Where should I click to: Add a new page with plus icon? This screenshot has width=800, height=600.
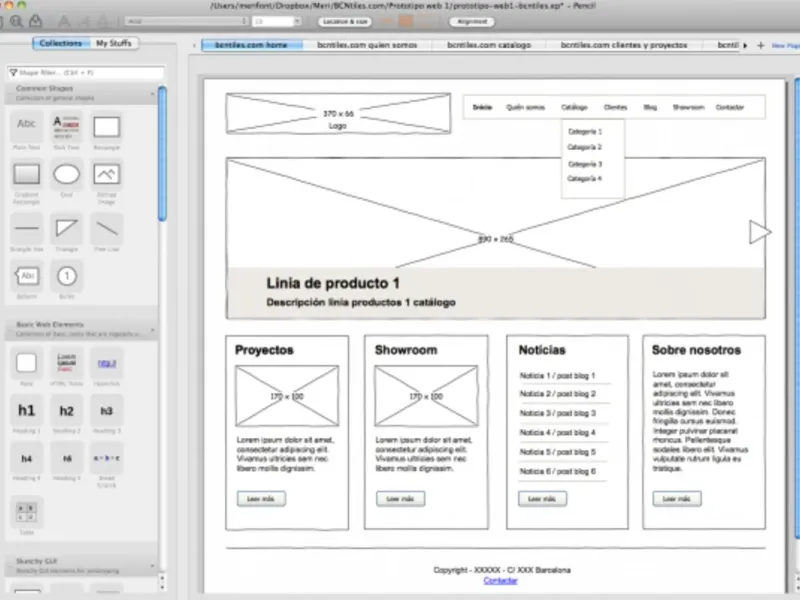(x=761, y=45)
